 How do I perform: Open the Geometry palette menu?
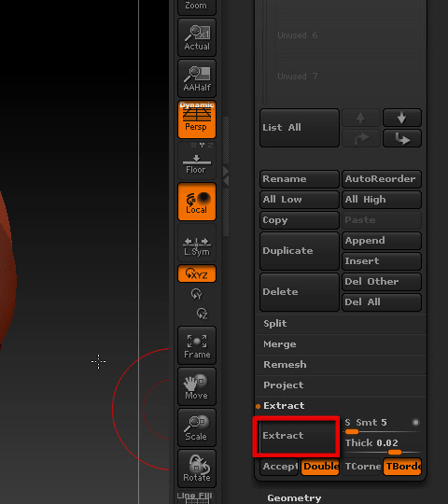pyautogui.click(x=294, y=497)
